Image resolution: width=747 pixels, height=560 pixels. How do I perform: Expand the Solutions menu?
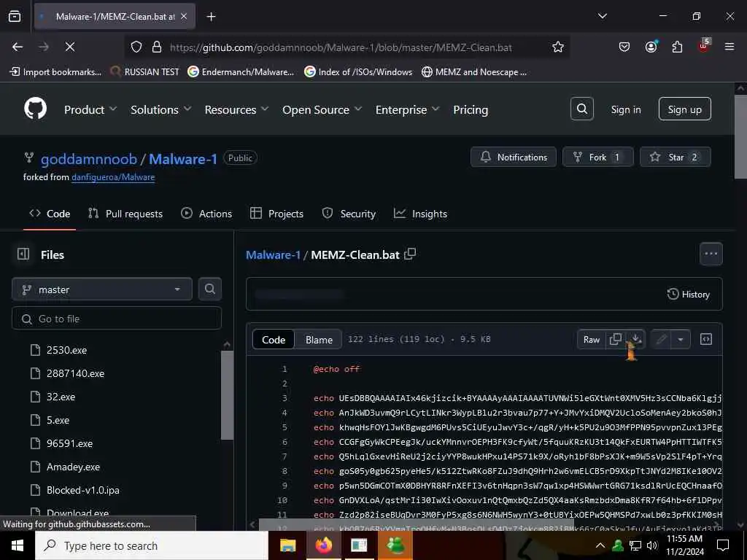(x=161, y=109)
